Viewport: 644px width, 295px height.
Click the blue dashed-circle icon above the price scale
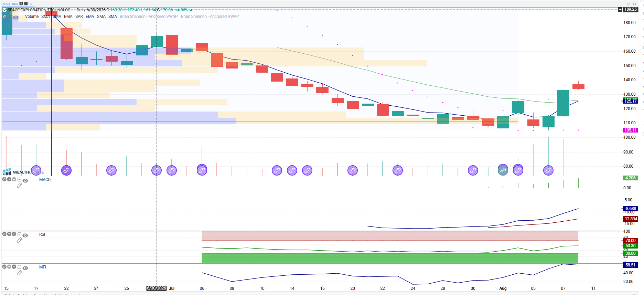[x=635, y=4]
